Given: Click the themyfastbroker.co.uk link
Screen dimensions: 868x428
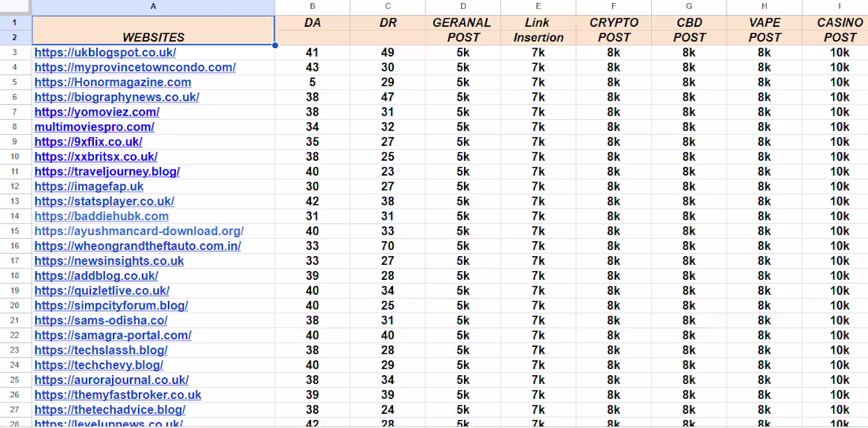Looking at the screenshot, I should [118, 396].
